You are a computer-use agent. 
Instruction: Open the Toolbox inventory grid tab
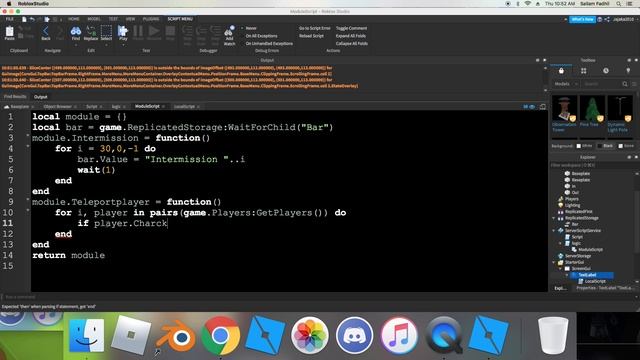[x=583, y=71]
